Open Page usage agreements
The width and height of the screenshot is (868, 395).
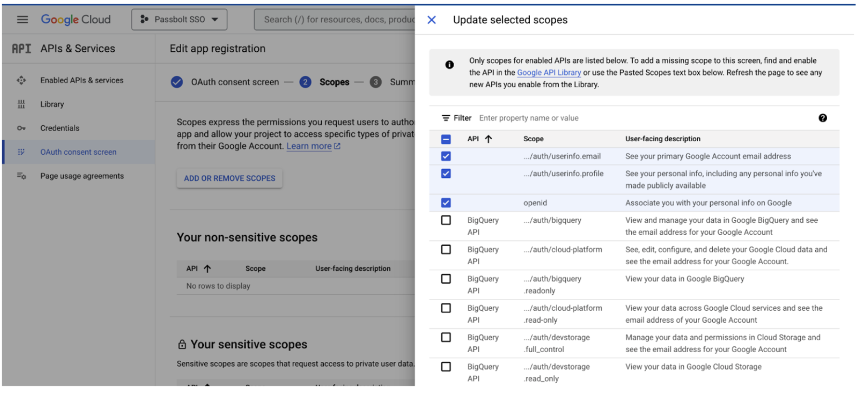coord(82,176)
